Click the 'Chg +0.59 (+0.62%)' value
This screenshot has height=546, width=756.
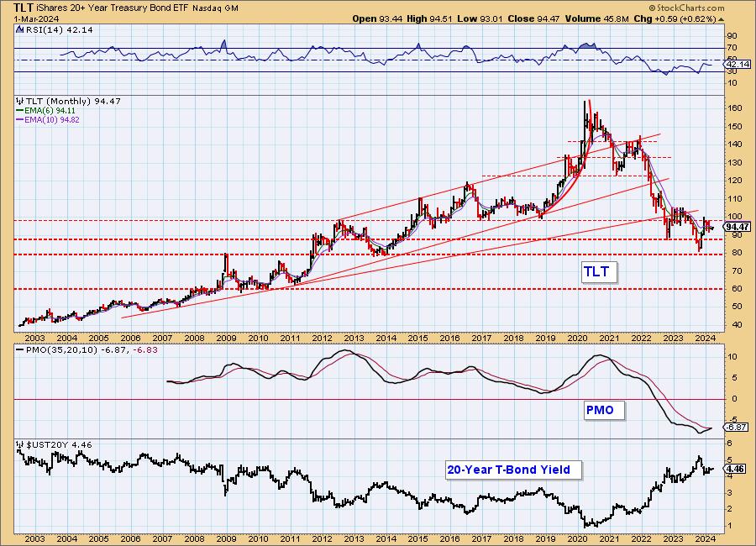[675, 18]
